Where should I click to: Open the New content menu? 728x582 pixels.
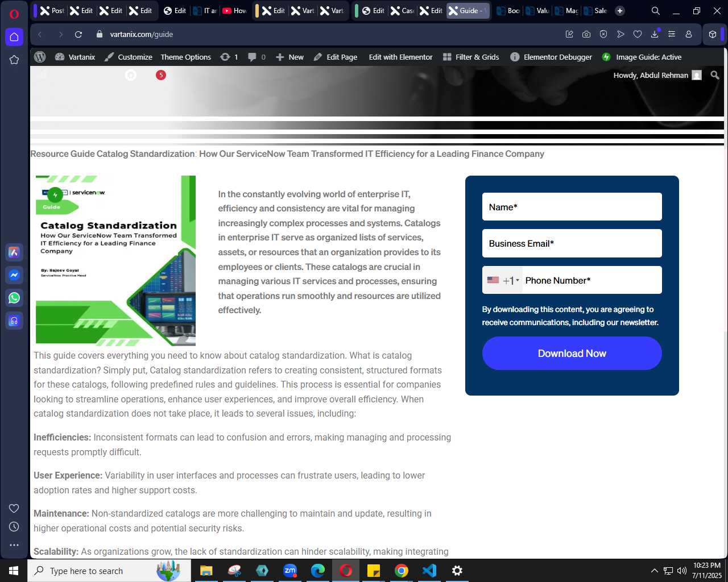point(289,57)
